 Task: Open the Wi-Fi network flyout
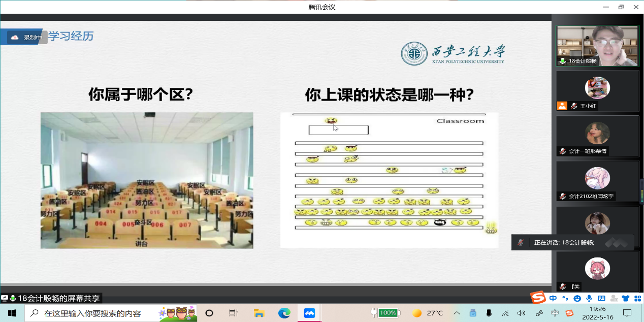pyautogui.click(x=505, y=313)
